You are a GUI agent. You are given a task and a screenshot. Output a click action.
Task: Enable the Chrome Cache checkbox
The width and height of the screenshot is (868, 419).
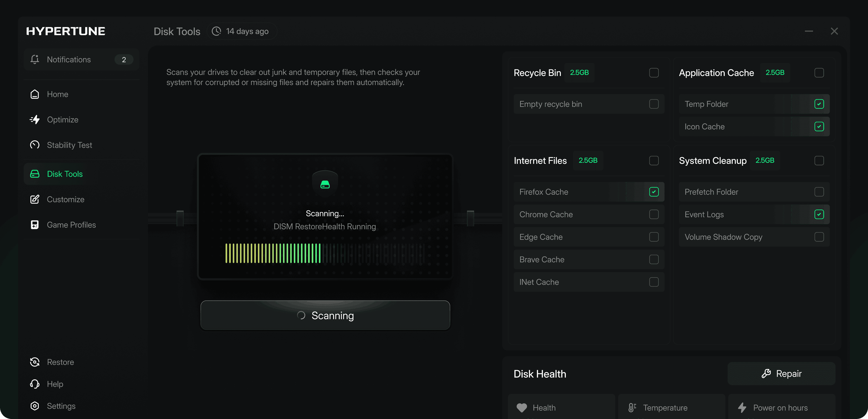(x=654, y=214)
